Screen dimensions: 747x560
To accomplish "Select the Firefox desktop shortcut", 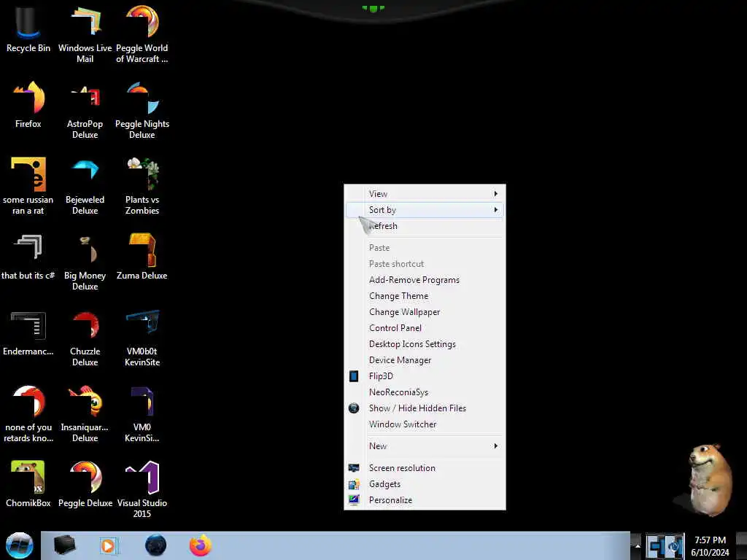I will point(28,105).
